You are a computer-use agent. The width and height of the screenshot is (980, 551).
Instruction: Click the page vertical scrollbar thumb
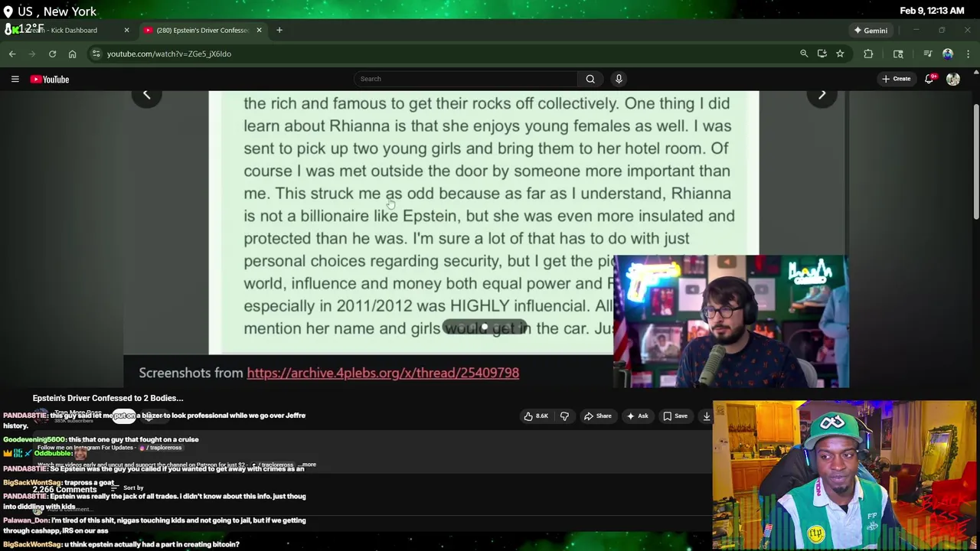coord(975,161)
